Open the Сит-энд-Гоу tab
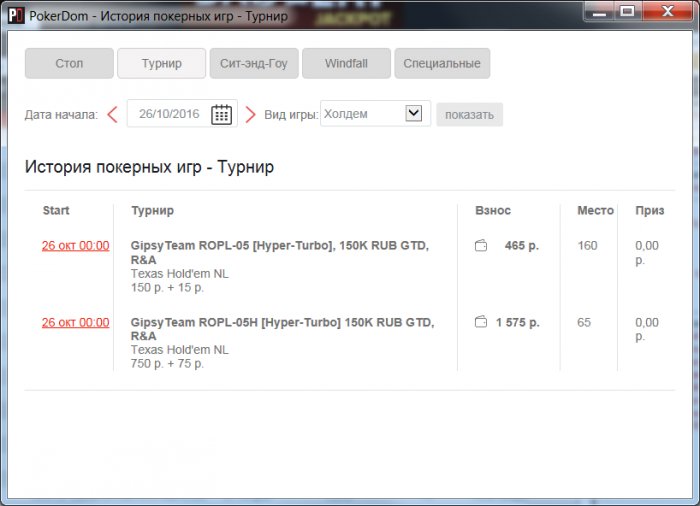Viewport: 700px width, 506px height. tap(254, 63)
